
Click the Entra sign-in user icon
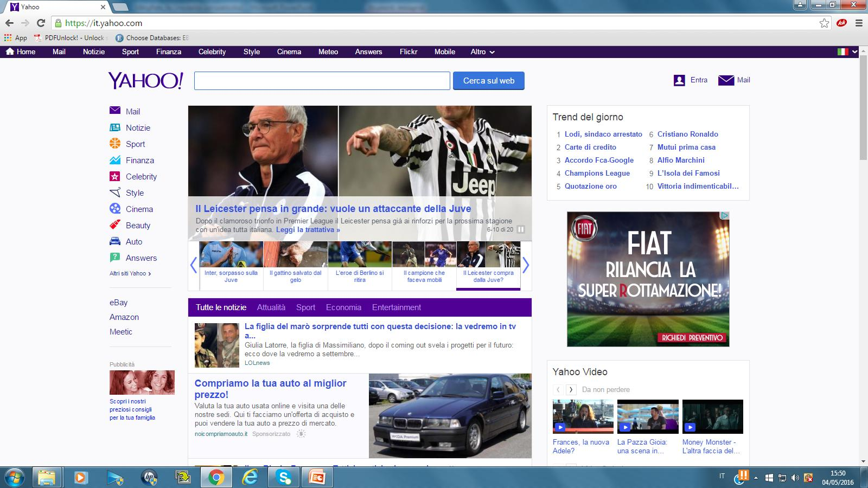click(x=679, y=80)
